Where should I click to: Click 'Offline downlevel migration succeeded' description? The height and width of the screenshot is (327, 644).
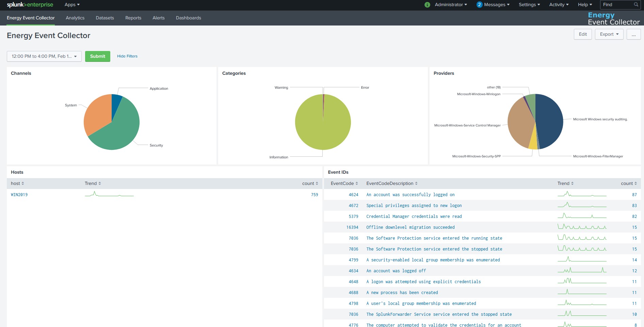click(x=410, y=227)
